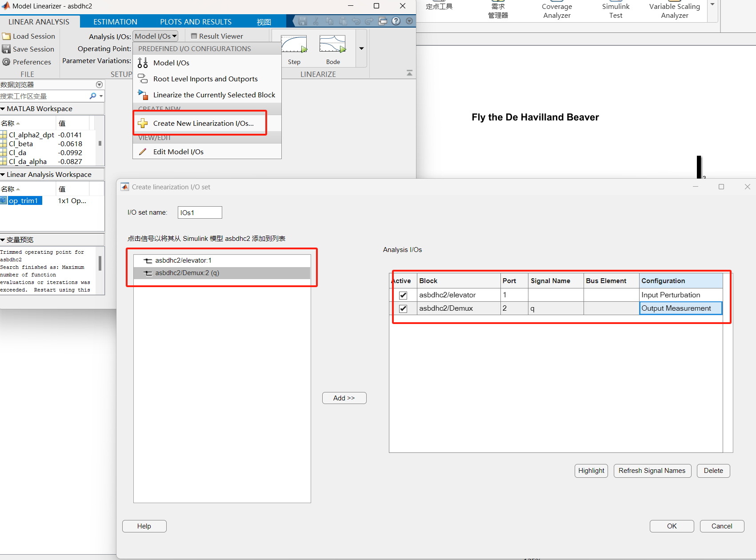Select Root Level Inports and Outports menu item
The width and height of the screenshot is (756, 560).
tap(207, 79)
